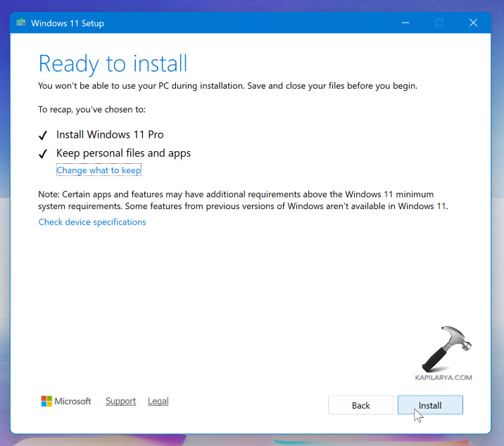Viewport: 504px width, 446px height.
Task: Click the checkmark beside Keep personal files
Action: (43, 154)
